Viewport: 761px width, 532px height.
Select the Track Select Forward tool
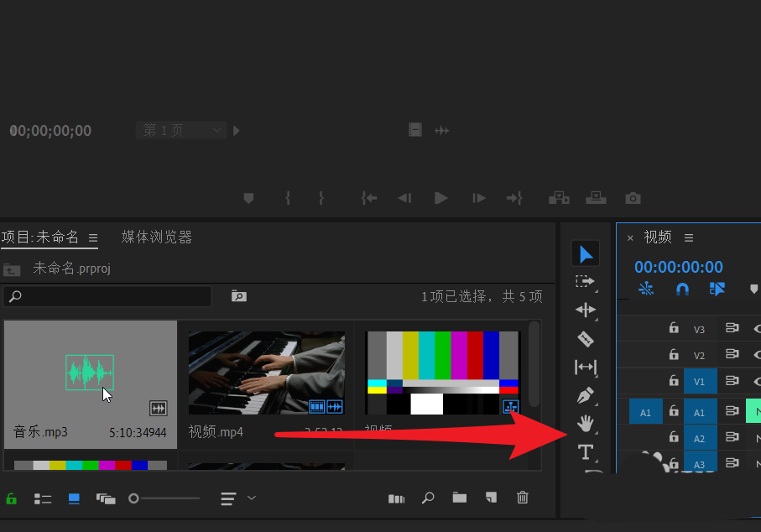tap(586, 282)
